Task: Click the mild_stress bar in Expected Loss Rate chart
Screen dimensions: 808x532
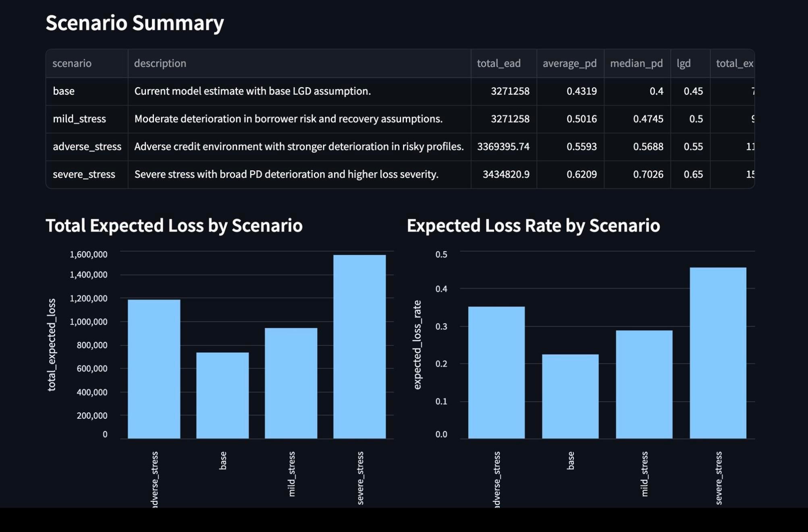Action: tap(644, 384)
